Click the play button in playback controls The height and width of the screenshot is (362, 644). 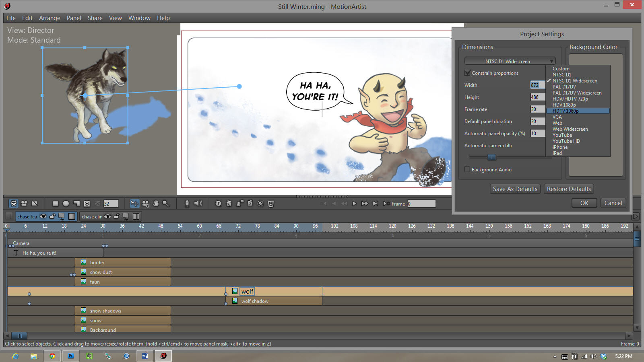point(354,204)
